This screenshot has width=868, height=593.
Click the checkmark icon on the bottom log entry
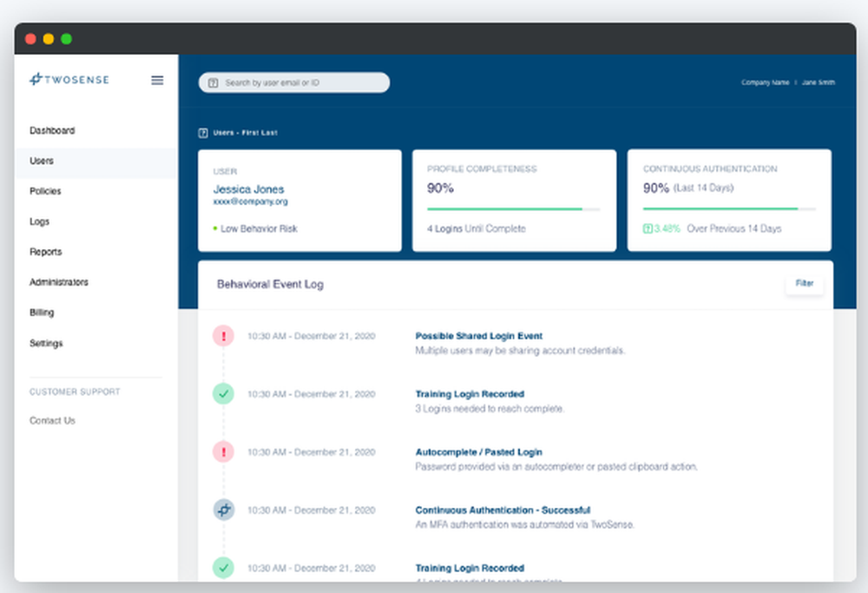coord(223,568)
